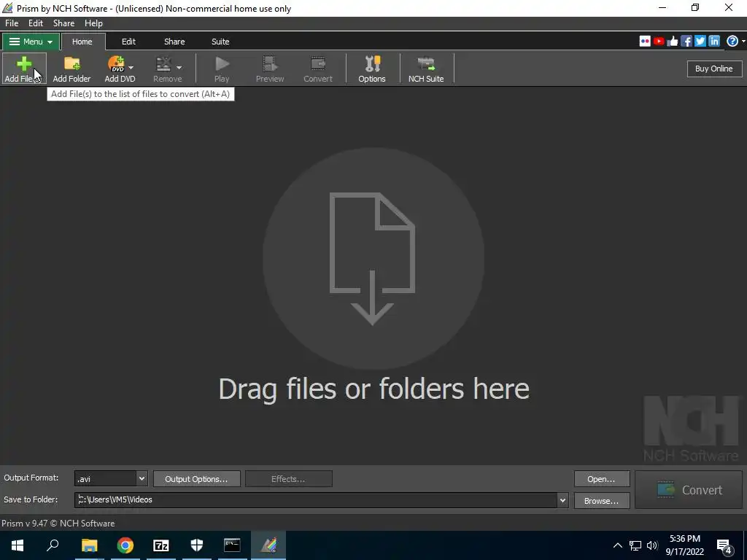This screenshot has height=560, width=747.
Task: Click the Add File(s) toolbar icon
Action: click(23, 69)
